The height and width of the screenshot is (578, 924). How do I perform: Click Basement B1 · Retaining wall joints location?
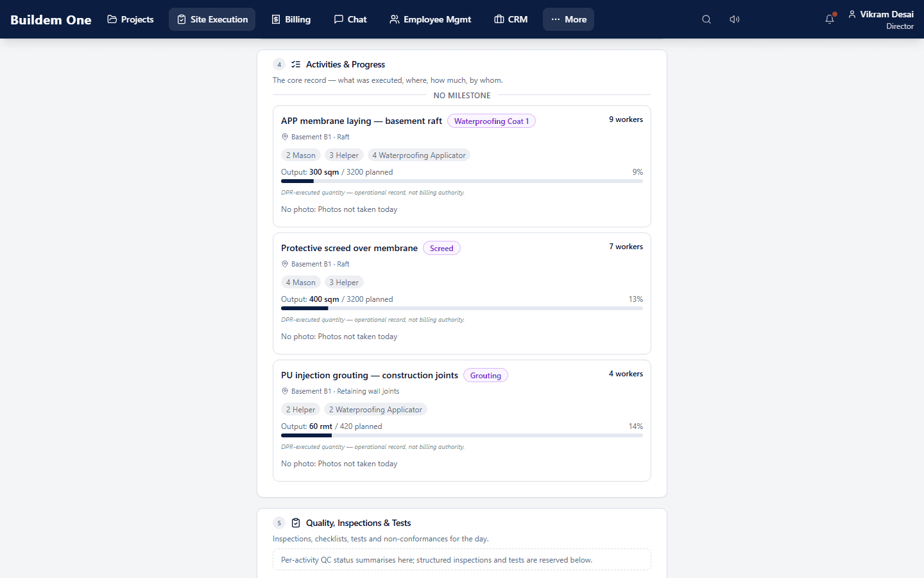345,391
